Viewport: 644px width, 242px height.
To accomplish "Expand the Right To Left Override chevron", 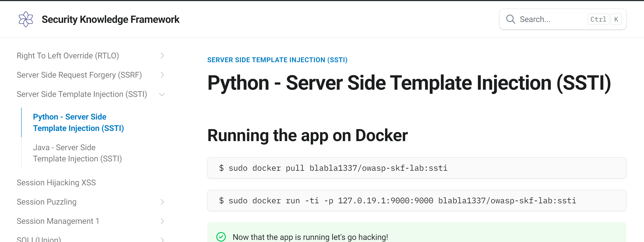I will pos(162,55).
